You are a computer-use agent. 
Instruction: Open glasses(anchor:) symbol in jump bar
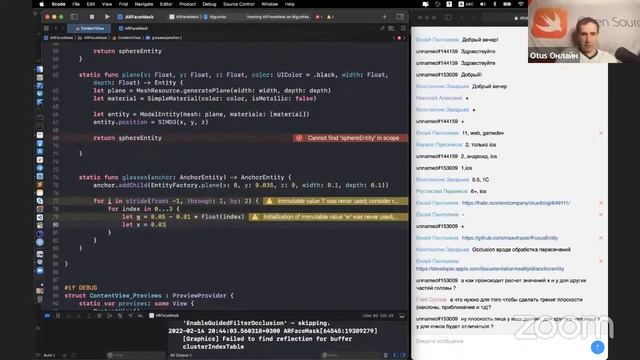pyautogui.click(x=163, y=38)
